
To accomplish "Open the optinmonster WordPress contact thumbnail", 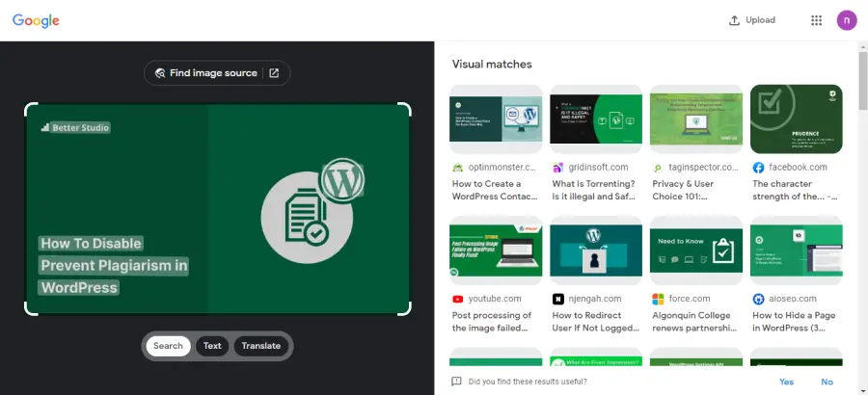I will coord(496,118).
